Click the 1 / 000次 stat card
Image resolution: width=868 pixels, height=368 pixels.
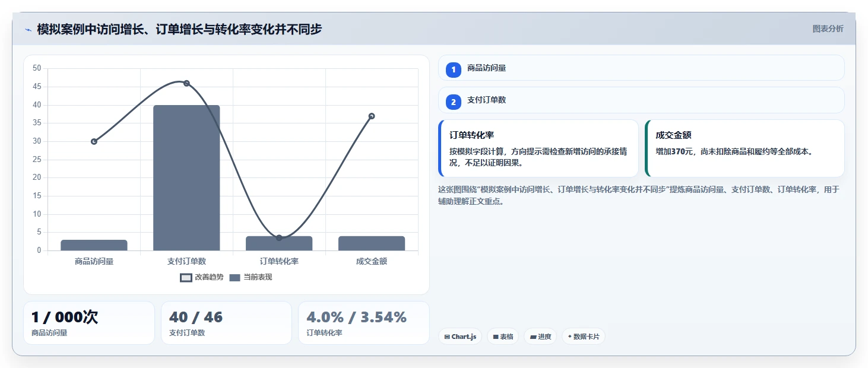coord(89,323)
